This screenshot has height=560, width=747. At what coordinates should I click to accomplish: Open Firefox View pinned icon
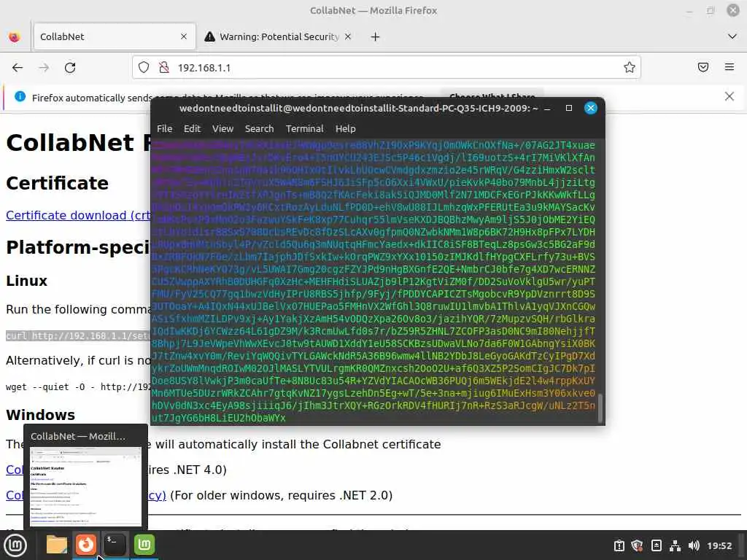[15, 36]
